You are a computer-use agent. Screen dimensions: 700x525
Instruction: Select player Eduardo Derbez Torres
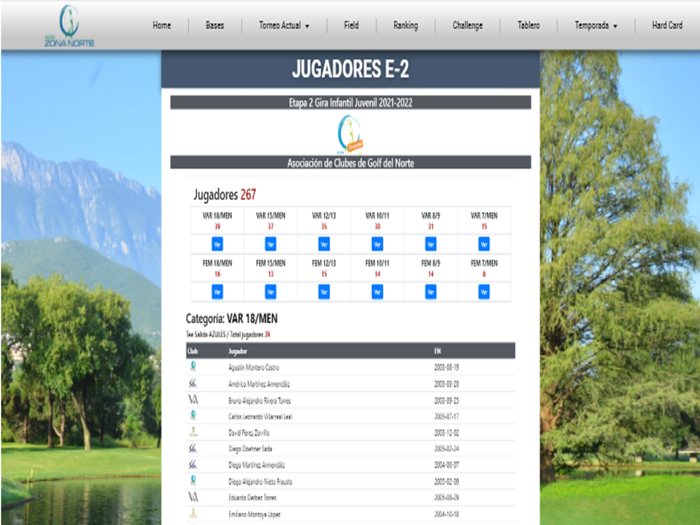click(252, 497)
